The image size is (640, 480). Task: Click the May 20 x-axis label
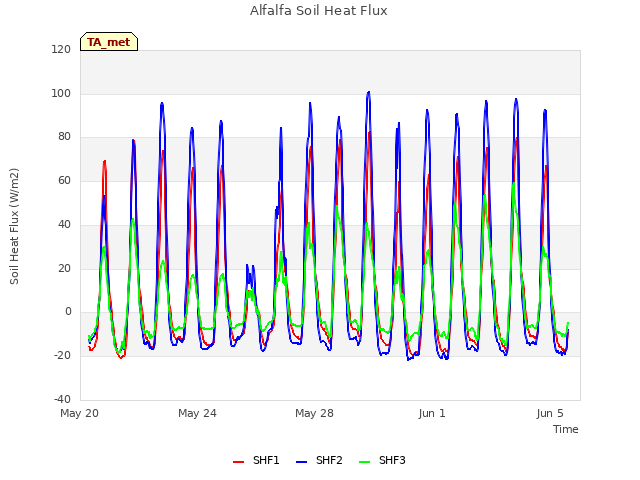point(80,413)
